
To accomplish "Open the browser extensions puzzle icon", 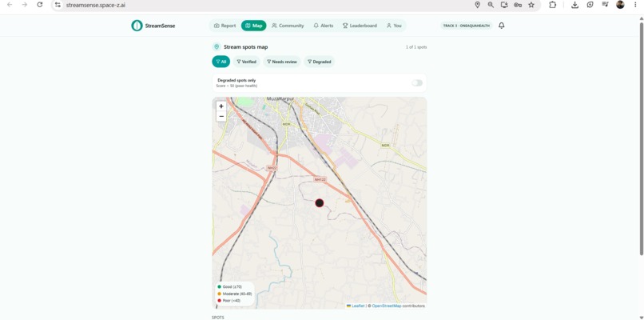I will tap(552, 5).
